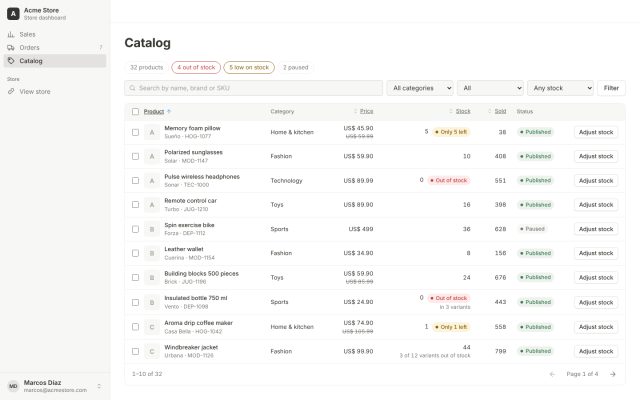This screenshot has height=400, width=640.
Task: Click Memory foam pillow thumbnail
Action: click(152, 132)
